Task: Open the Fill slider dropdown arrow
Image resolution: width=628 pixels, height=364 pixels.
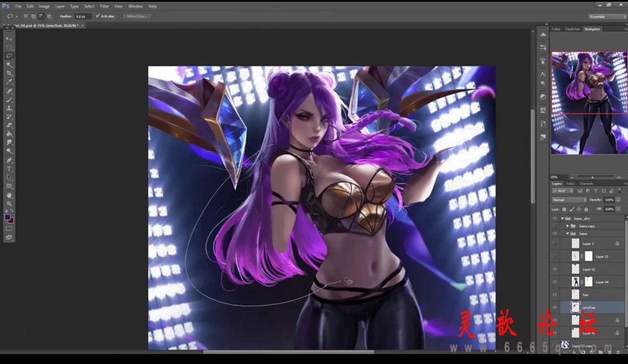Action: [x=618, y=209]
